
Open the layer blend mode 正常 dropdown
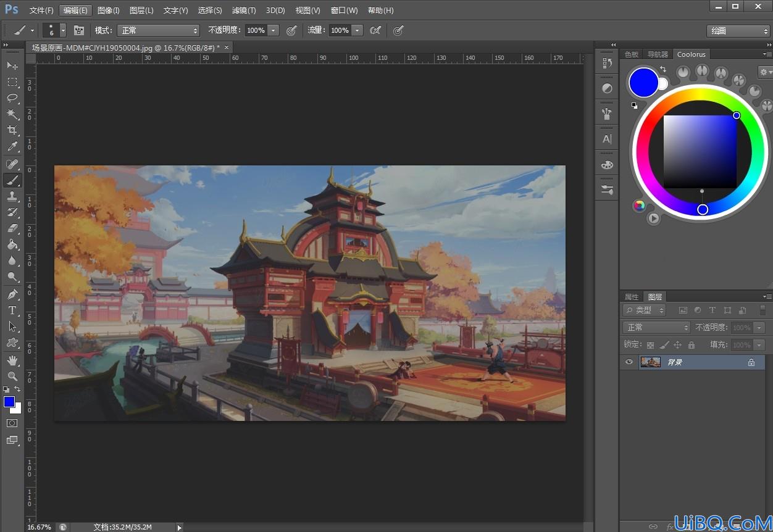point(656,327)
